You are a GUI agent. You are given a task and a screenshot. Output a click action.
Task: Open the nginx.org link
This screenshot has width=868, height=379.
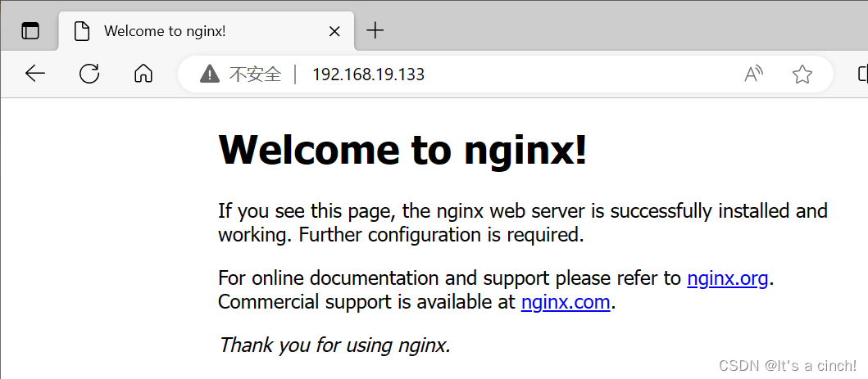click(x=727, y=277)
